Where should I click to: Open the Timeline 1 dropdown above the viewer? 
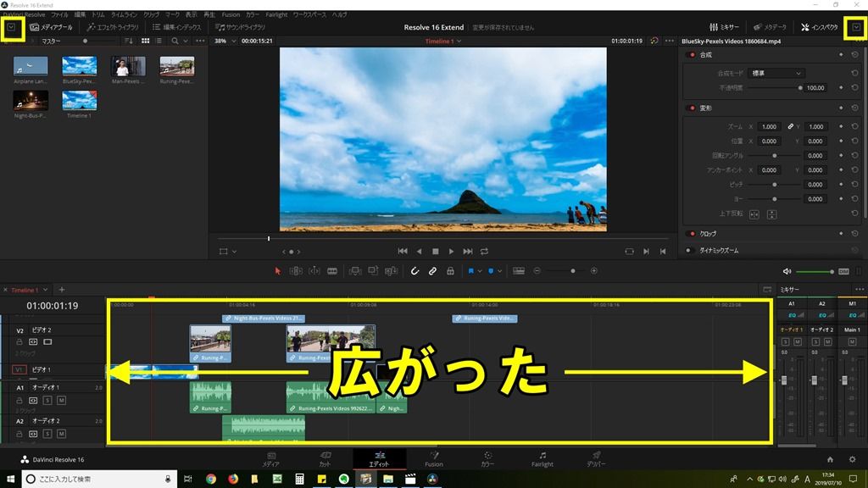445,41
